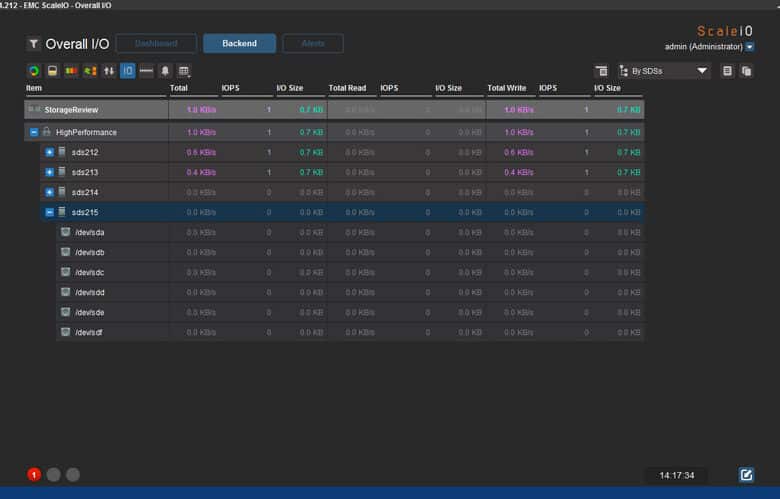This screenshot has height=499, width=780.
Task: Click the 0.4 KB/s Total Write value for sds213
Action: 518,172
